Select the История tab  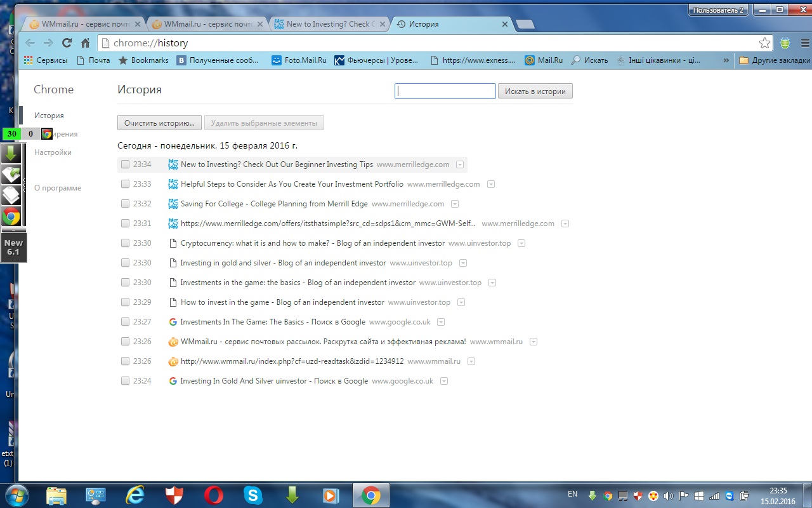(452, 24)
